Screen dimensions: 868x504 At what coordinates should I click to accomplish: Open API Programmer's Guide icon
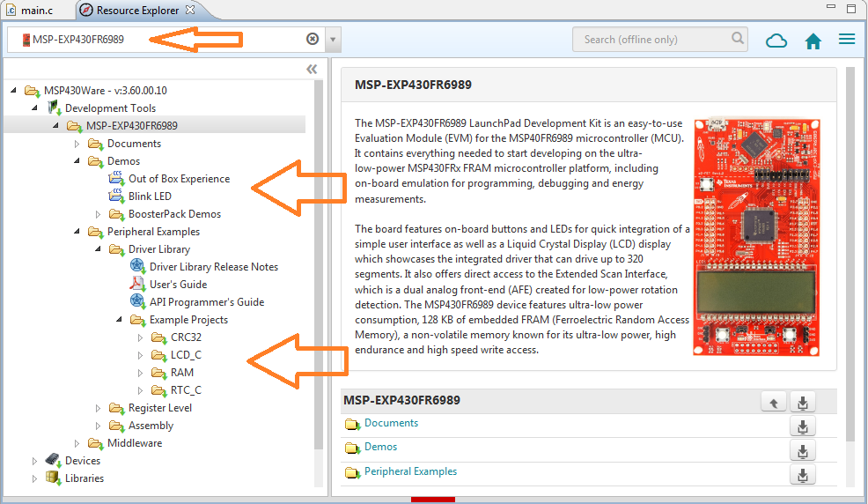pyautogui.click(x=137, y=302)
